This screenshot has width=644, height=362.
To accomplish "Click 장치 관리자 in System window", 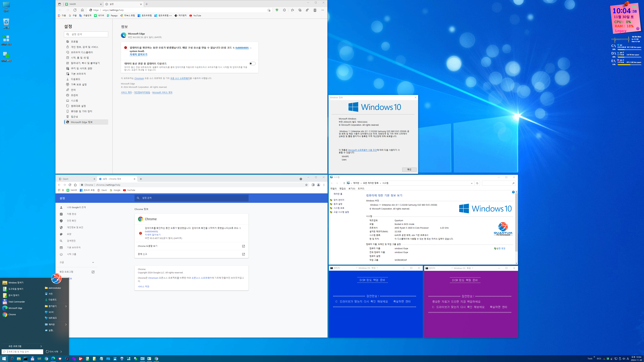I will [x=339, y=200].
